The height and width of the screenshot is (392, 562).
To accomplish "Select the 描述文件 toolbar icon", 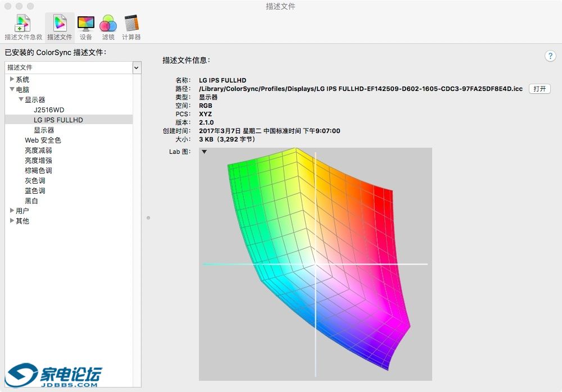I will pyautogui.click(x=60, y=27).
